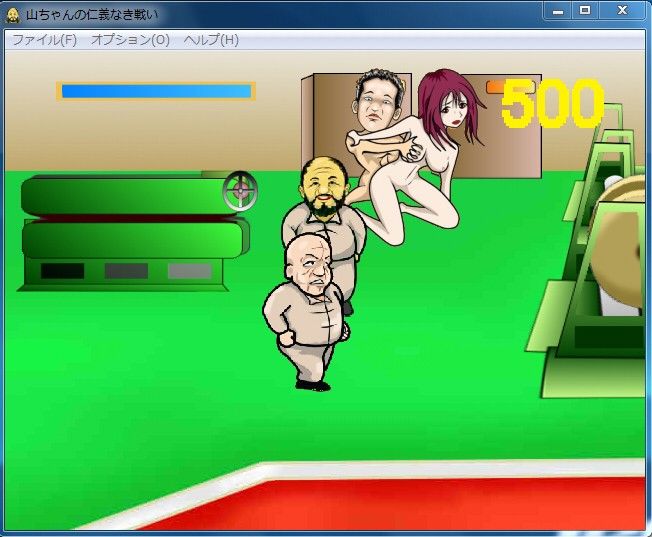Click the window title 山ちゃんの仁義なき戦い
652x537 pixels.
click(92, 15)
